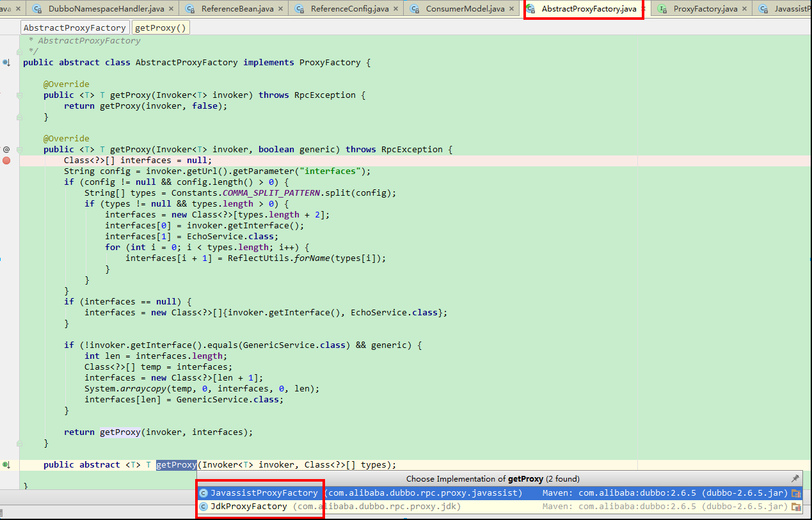Viewport: 812px width, 520px height.
Task: Click the implemented-class gutter icon beside AbstractProxyFactory
Action: 6,63
